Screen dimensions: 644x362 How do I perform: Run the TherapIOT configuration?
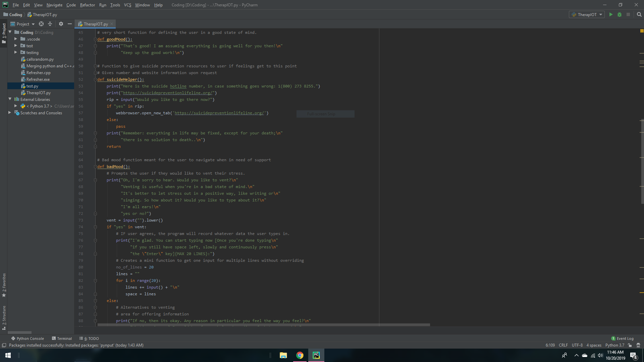coord(611,14)
